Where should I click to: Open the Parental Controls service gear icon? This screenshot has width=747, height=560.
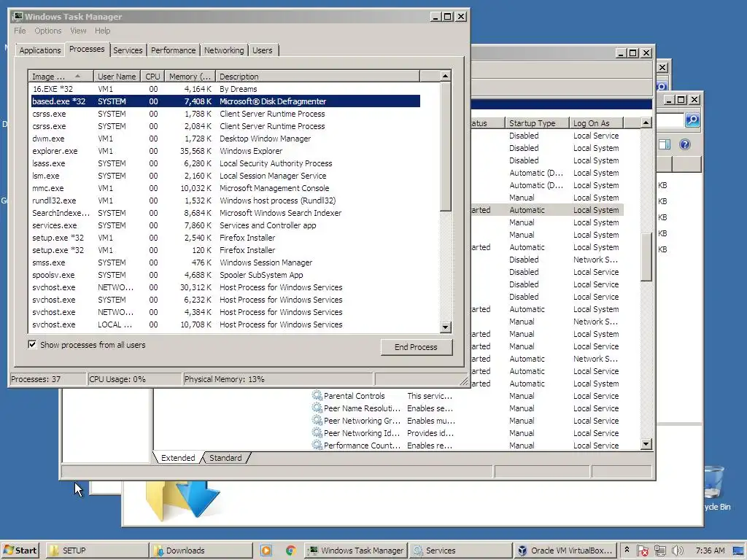pyautogui.click(x=317, y=395)
